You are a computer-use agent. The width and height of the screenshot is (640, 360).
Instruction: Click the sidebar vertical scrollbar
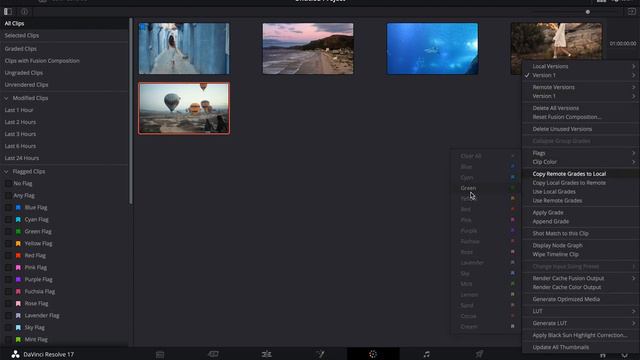(131, 111)
